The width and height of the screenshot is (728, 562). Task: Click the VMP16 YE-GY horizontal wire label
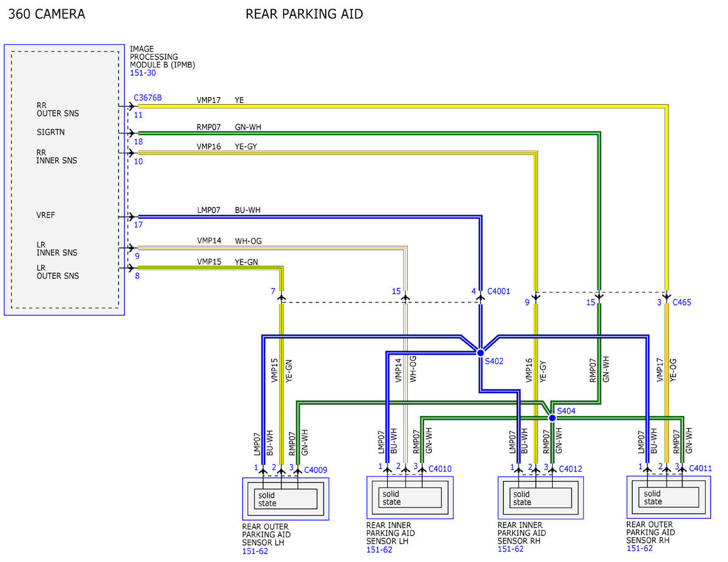227,147
